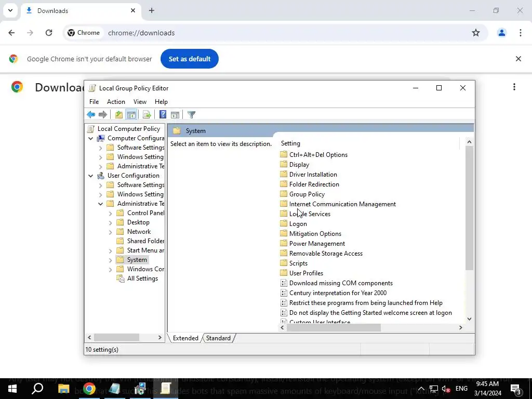The height and width of the screenshot is (399, 532).
Task: Click the Filter funnel icon
Action: point(191,115)
